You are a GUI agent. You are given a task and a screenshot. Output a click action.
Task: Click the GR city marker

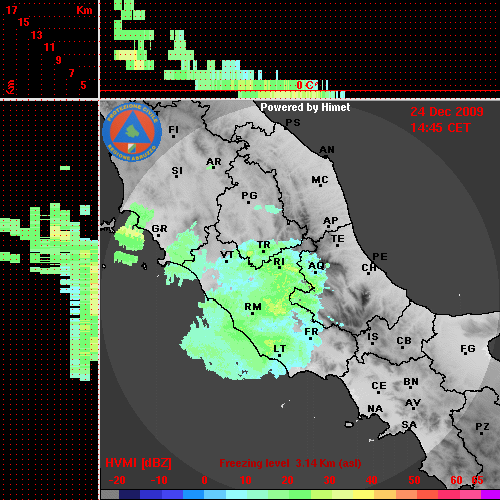(158, 236)
